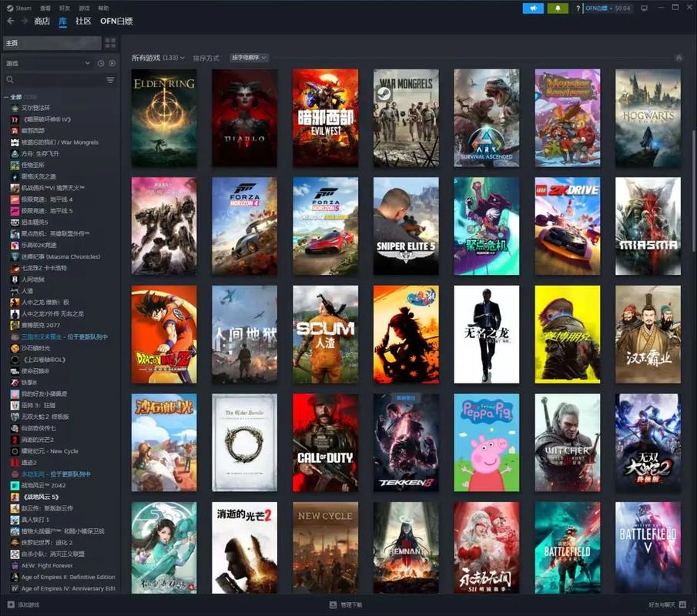Open the blue announcements megaphone button
The height and width of the screenshot is (616, 697).
click(533, 8)
